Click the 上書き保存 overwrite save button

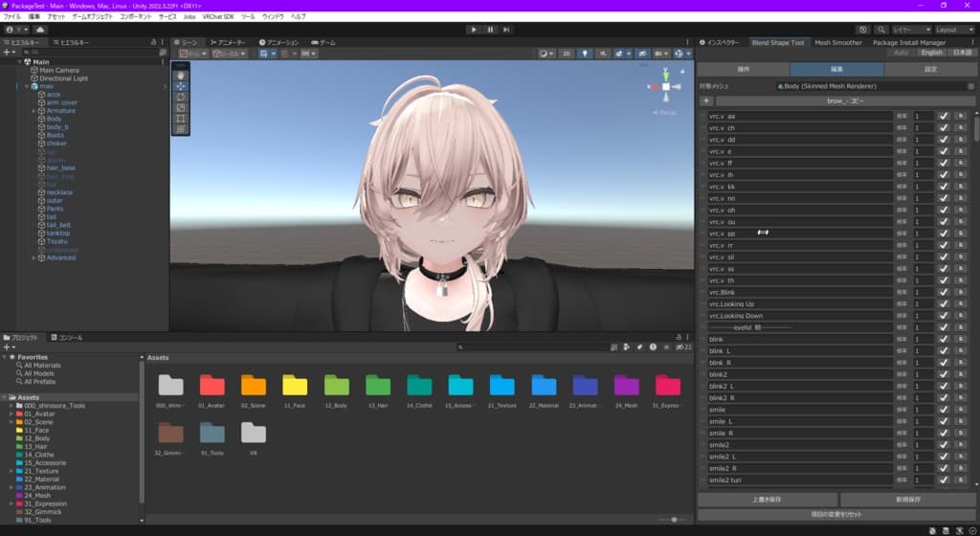coord(767,499)
